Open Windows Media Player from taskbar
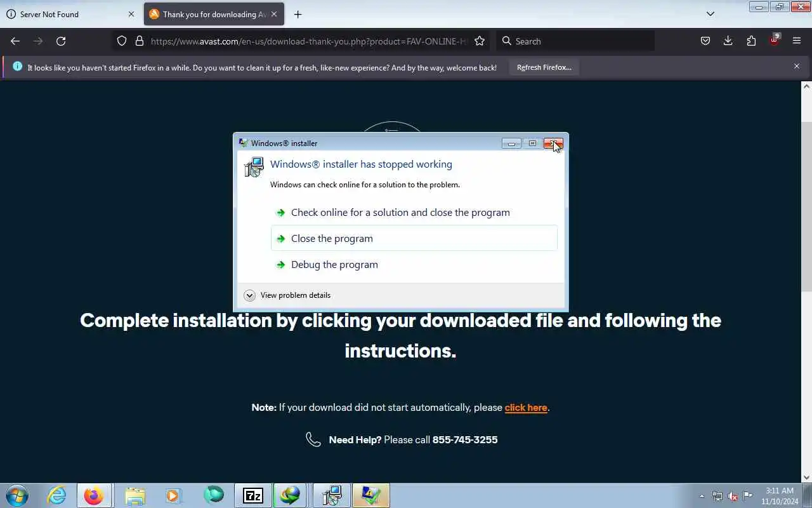812x508 pixels. click(173, 495)
